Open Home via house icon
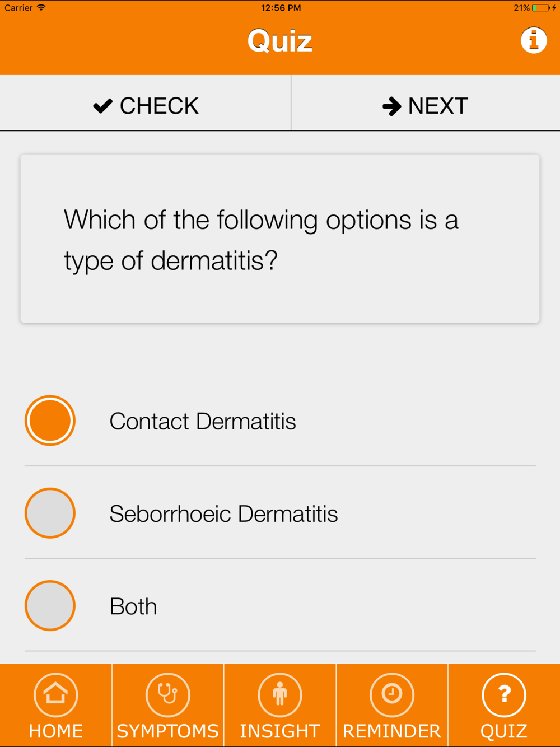The image size is (560, 747). tap(56, 694)
